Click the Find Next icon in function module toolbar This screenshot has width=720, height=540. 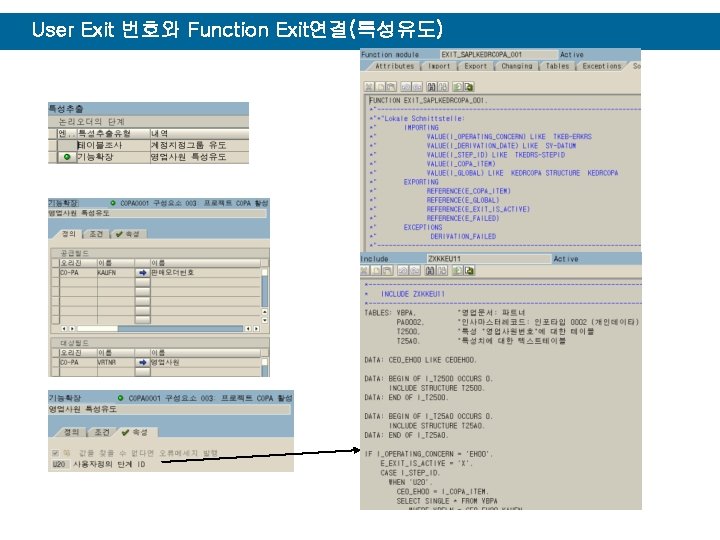[x=443, y=86]
